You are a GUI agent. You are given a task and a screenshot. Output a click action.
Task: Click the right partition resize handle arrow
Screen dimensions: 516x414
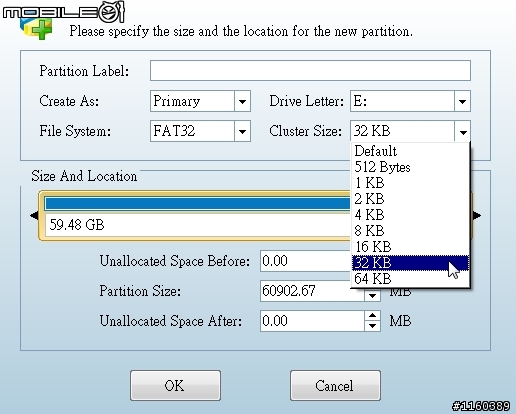point(477,215)
